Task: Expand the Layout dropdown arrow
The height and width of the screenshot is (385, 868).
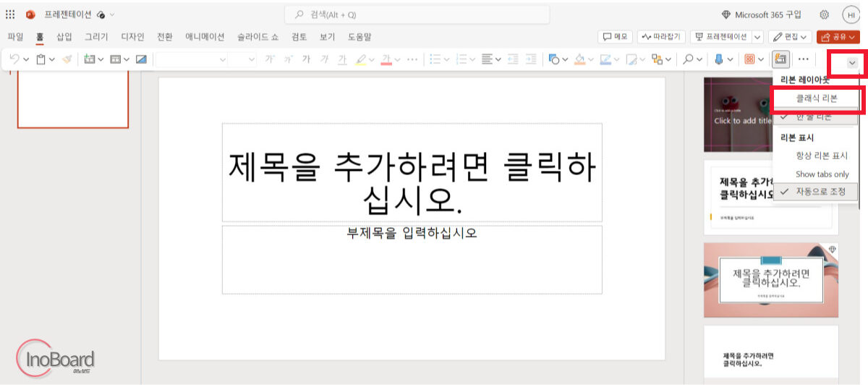Action: coord(127,59)
